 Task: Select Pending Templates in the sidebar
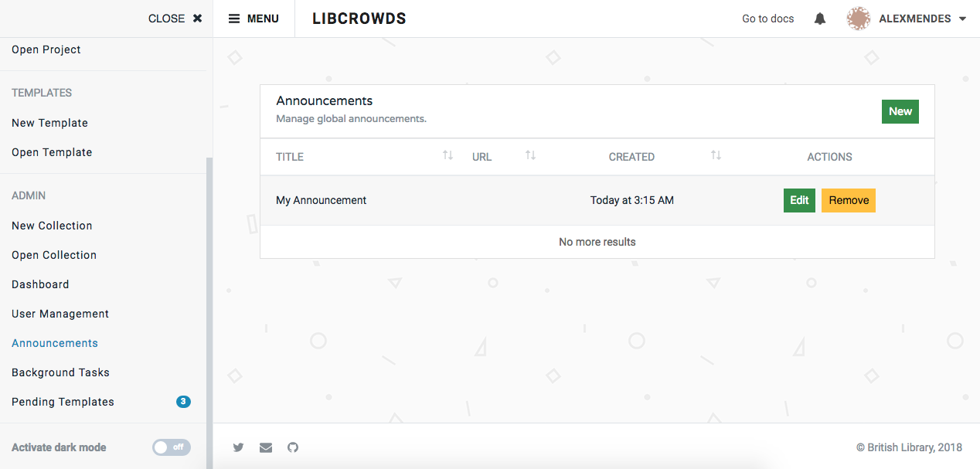pyautogui.click(x=63, y=402)
